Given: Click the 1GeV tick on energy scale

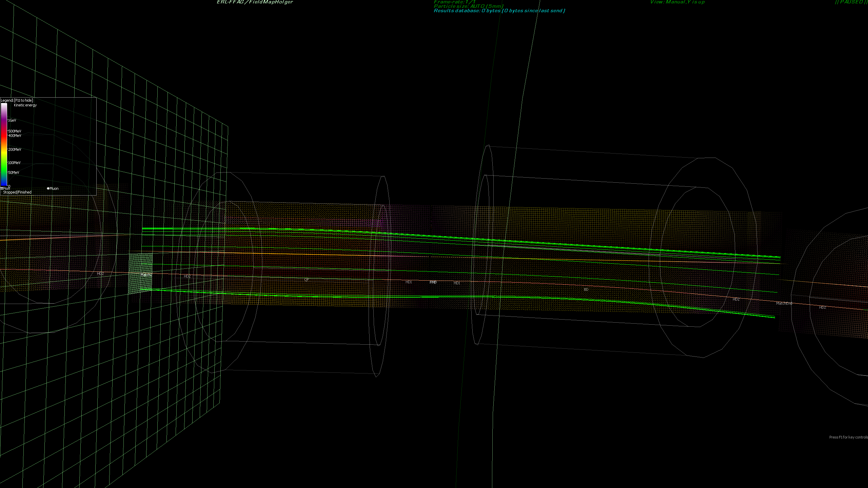Looking at the screenshot, I should coord(12,120).
